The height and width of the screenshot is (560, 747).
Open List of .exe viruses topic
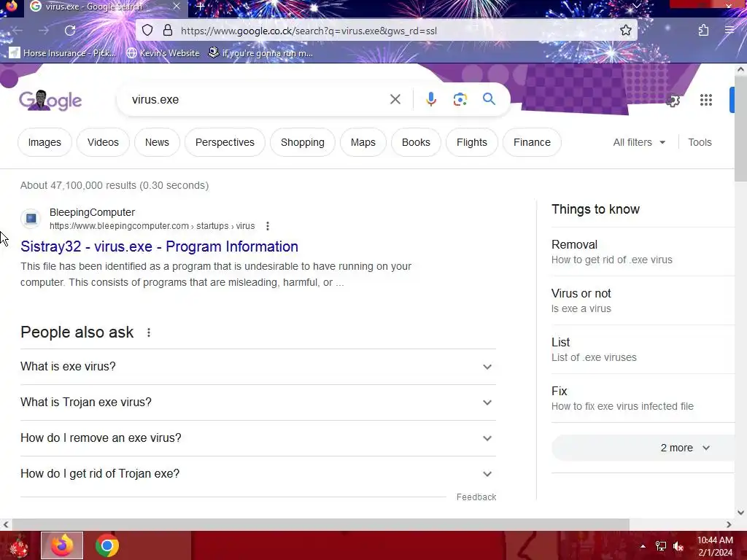(x=642, y=349)
